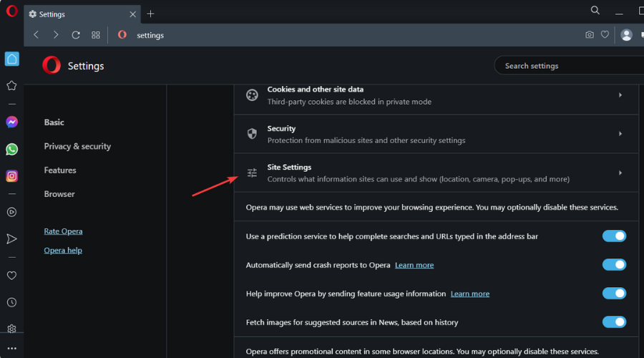
Task: Open History clock icon in sidebar
Action: coord(11,303)
